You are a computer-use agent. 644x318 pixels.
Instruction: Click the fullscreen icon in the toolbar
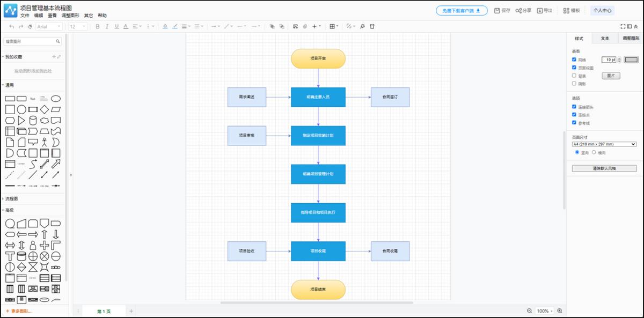coord(623,26)
